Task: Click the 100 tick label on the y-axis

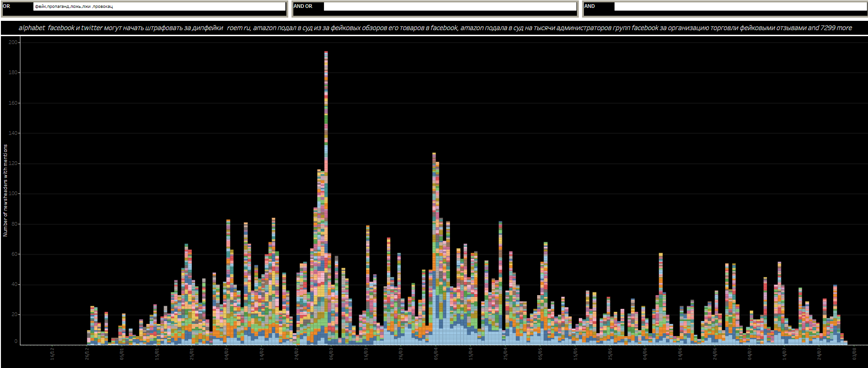Action: coord(13,194)
